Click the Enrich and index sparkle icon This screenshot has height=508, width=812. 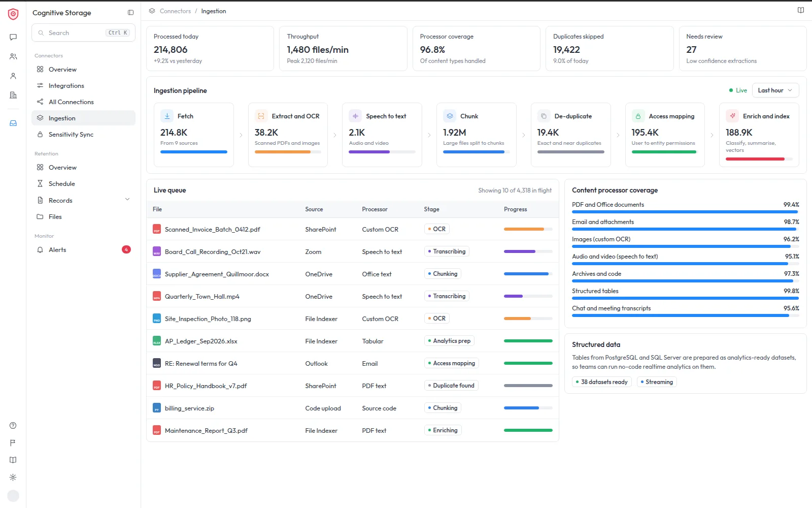(732, 116)
